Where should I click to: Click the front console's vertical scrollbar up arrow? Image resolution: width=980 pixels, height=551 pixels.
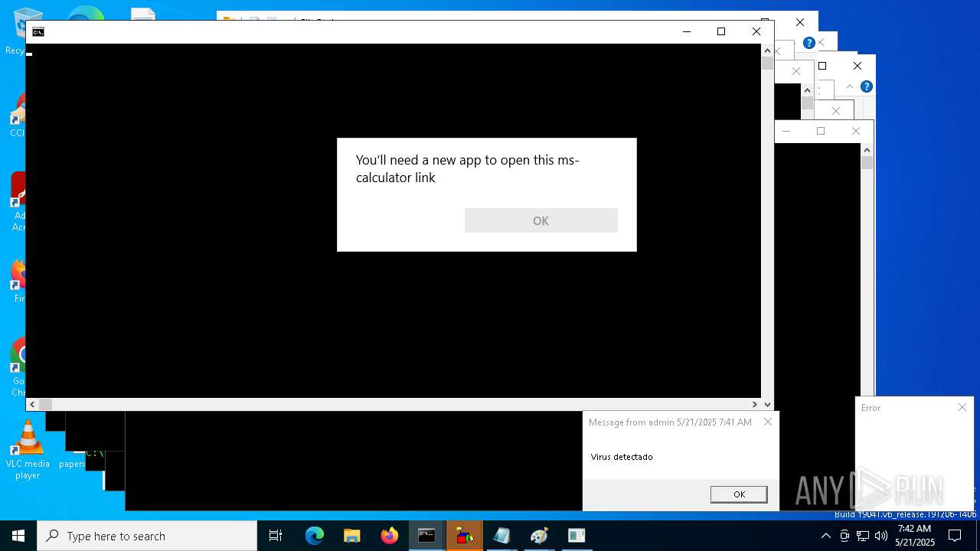click(x=767, y=50)
